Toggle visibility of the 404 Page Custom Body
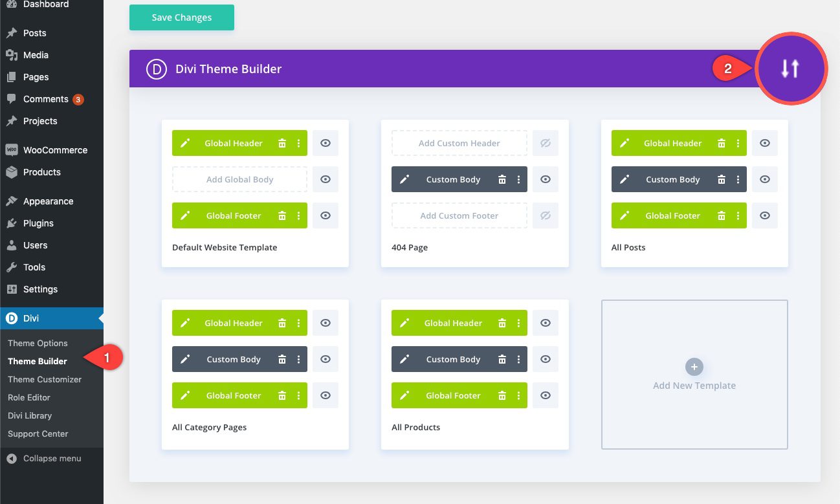The height and width of the screenshot is (504, 840). click(x=545, y=179)
